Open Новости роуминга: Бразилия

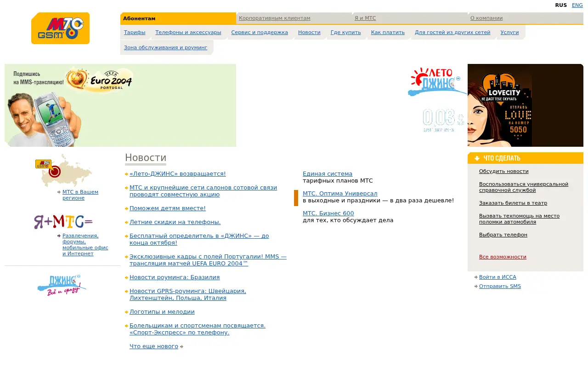coord(175,277)
